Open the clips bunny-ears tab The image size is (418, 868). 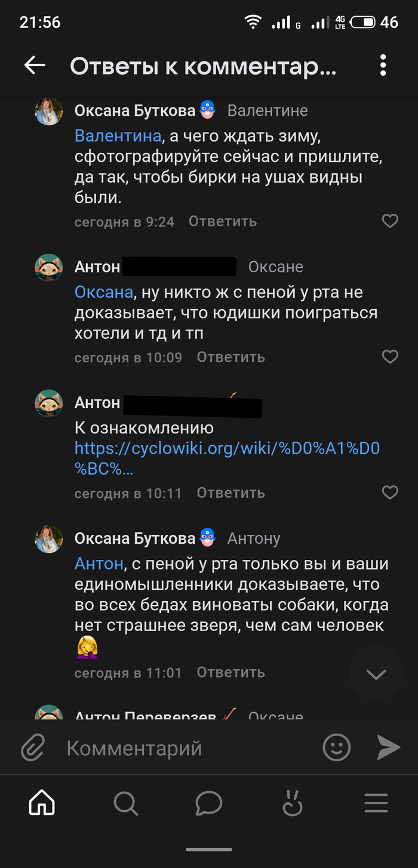pos(293,804)
